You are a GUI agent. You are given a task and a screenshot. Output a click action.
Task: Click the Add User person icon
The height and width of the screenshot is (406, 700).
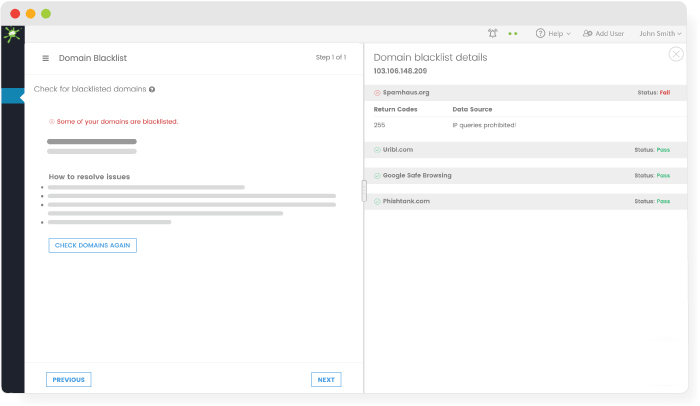coord(588,33)
